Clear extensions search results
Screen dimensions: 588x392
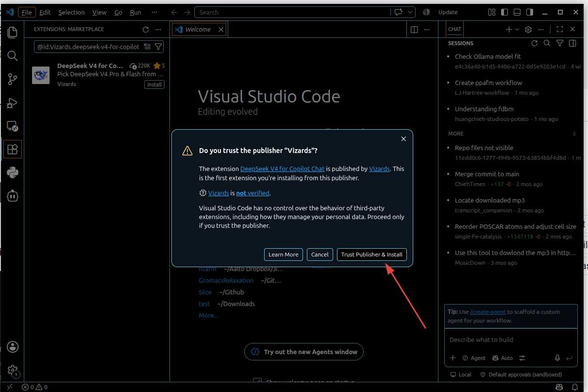[148, 47]
